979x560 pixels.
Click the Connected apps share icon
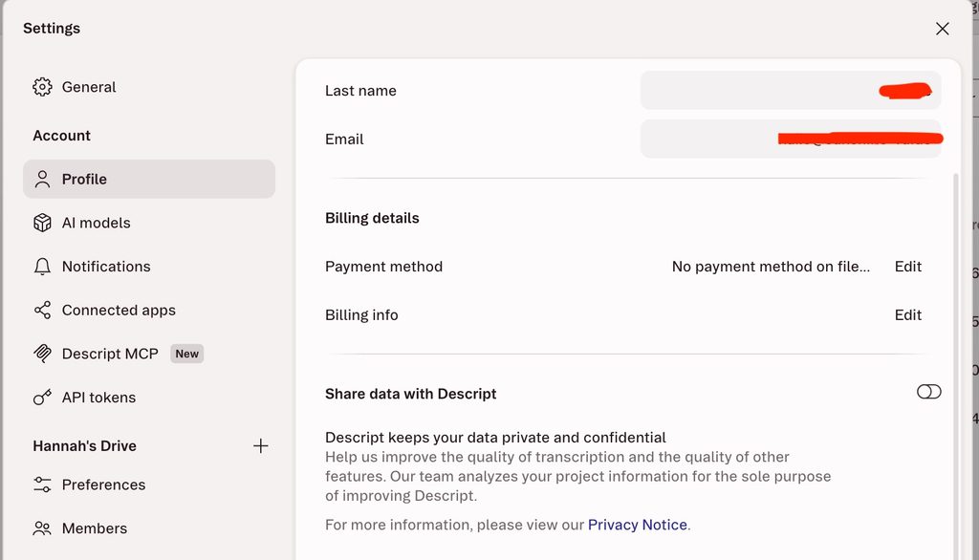pos(42,311)
